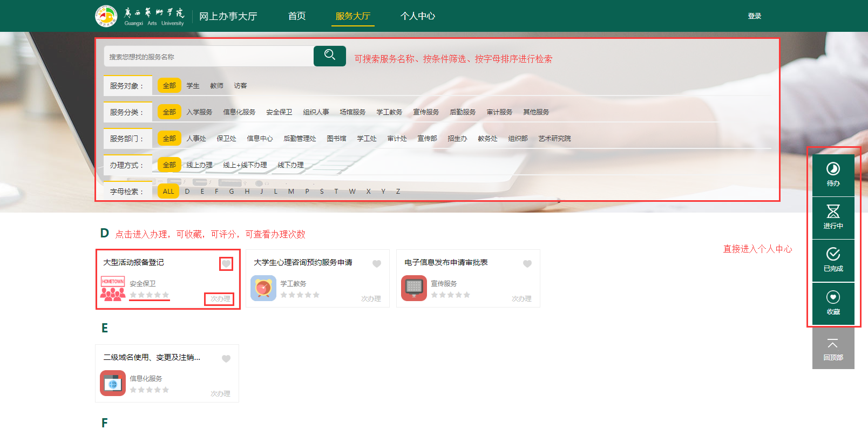868x436 pixels.
Task: Open the 个人中心 tab
Action: (x=418, y=16)
